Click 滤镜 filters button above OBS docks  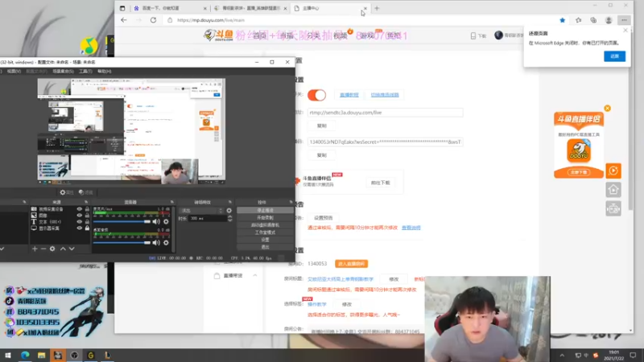(x=85, y=192)
